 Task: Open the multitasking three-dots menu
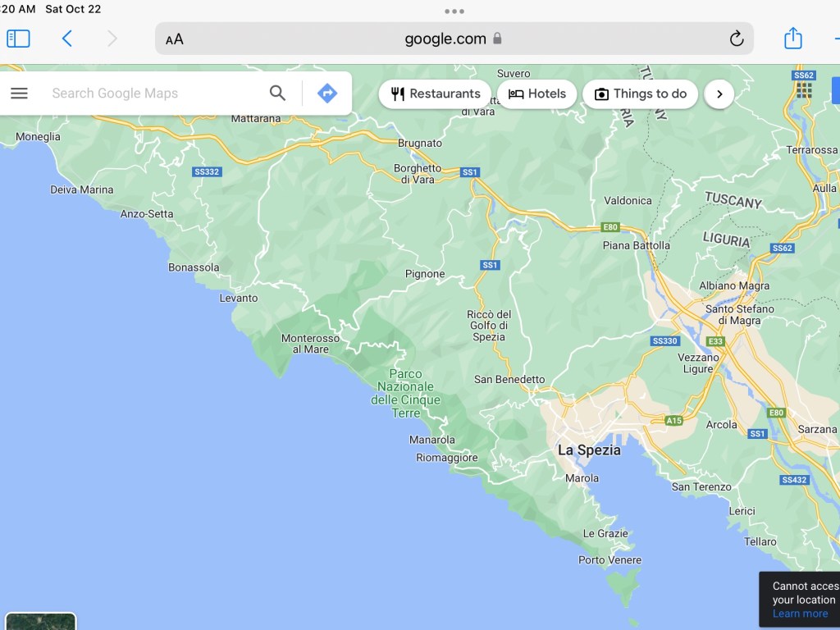point(454,11)
